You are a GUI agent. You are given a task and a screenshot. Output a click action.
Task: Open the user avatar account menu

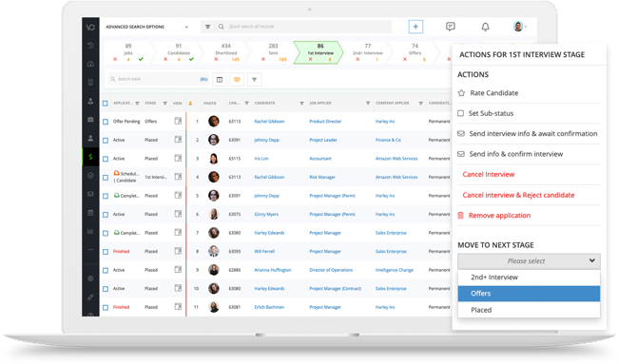pos(519,27)
